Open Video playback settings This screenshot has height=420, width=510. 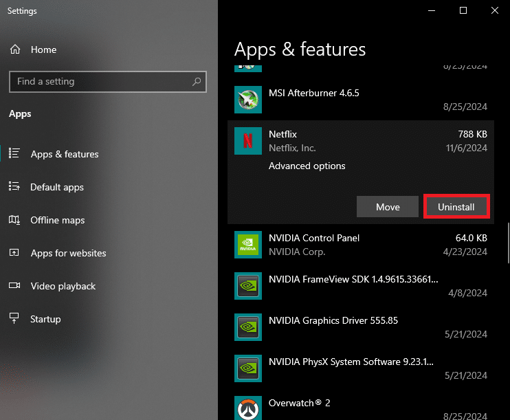click(63, 286)
